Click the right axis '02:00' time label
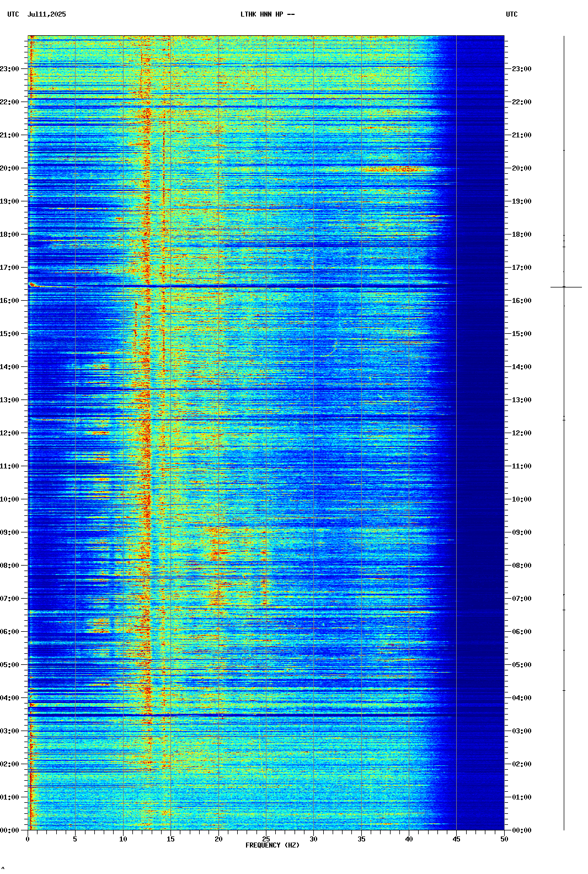This screenshot has width=588, height=874. click(522, 764)
